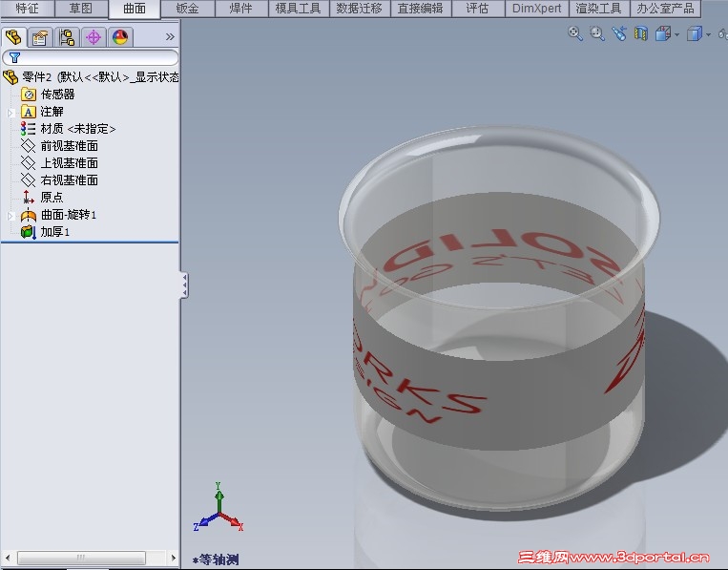Screen dimensions: 728x570
Task: Switch to the 焊件 tab
Action: click(241, 9)
